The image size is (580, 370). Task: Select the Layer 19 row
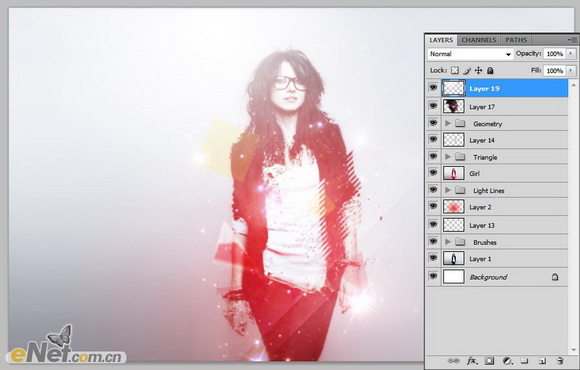[497, 88]
